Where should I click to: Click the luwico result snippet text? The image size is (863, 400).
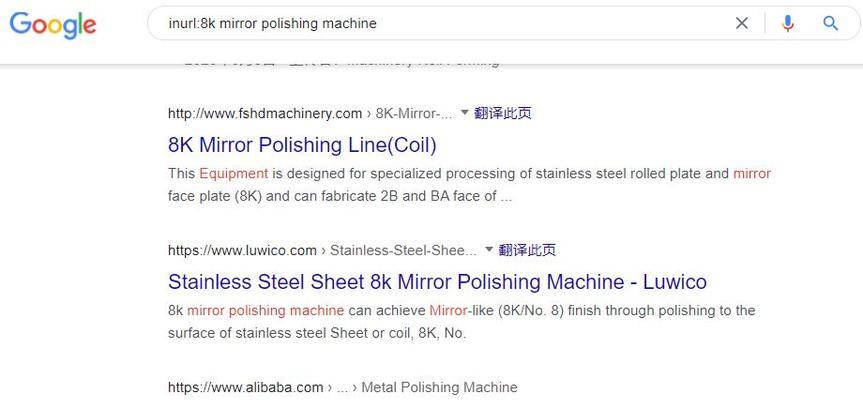(461, 322)
